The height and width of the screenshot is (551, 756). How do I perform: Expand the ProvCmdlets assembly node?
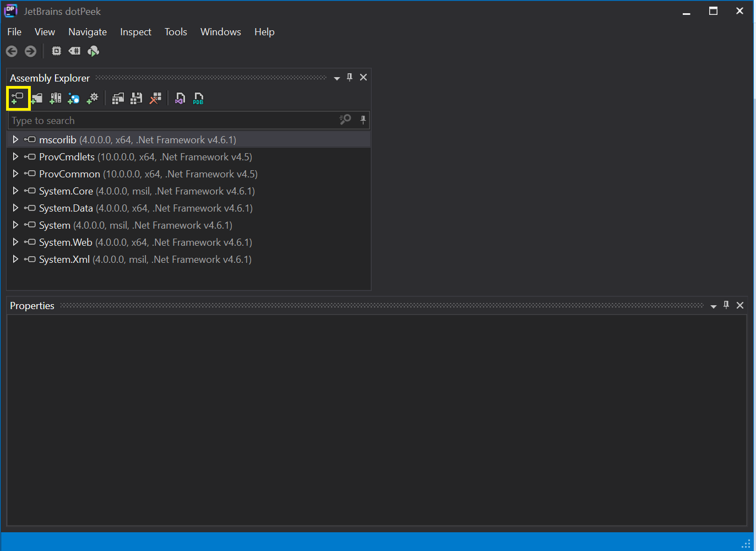15,156
